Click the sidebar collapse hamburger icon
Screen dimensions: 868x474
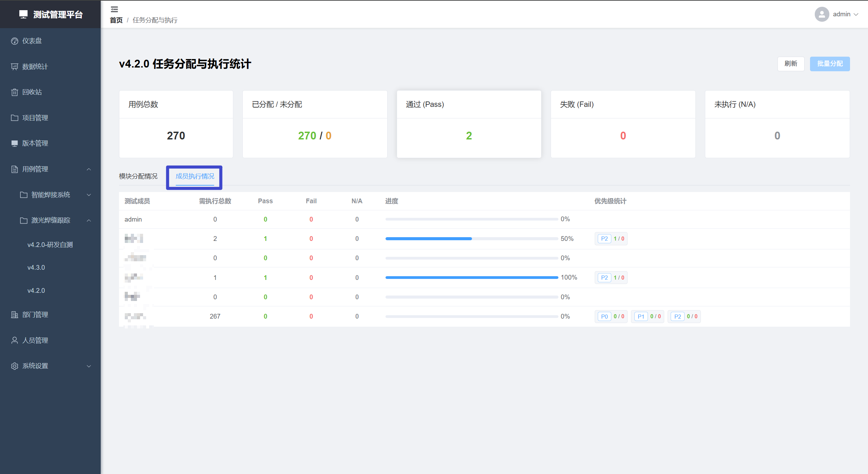[x=114, y=9]
